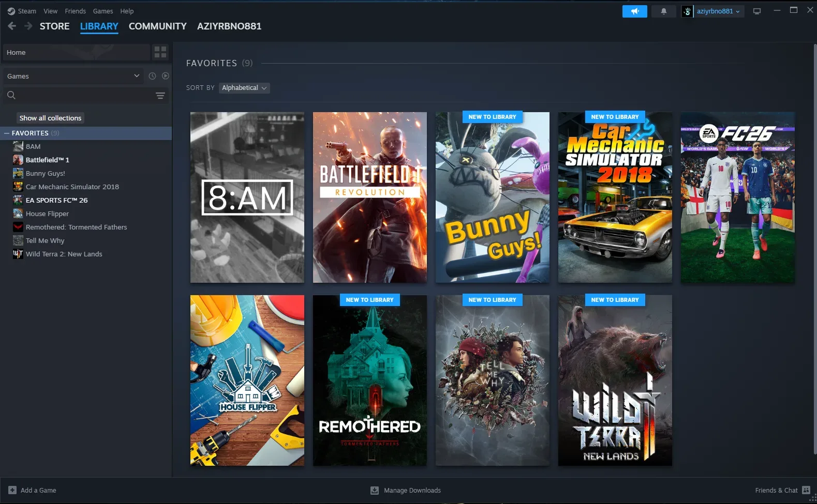Sort sidebar by recent activity clock icon
817x504 pixels.
pos(152,76)
